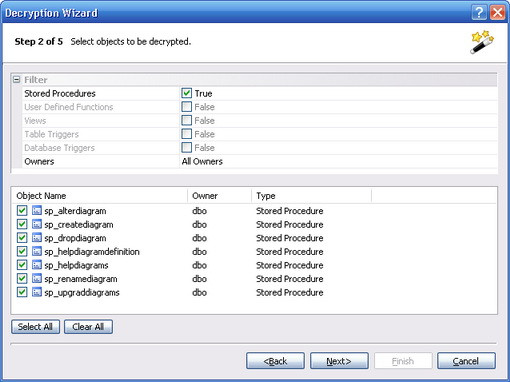Image resolution: width=510 pixels, height=382 pixels.
Task: Click the stored procedure icon beside sp_alterdiagram
Action: pos(37,211)
